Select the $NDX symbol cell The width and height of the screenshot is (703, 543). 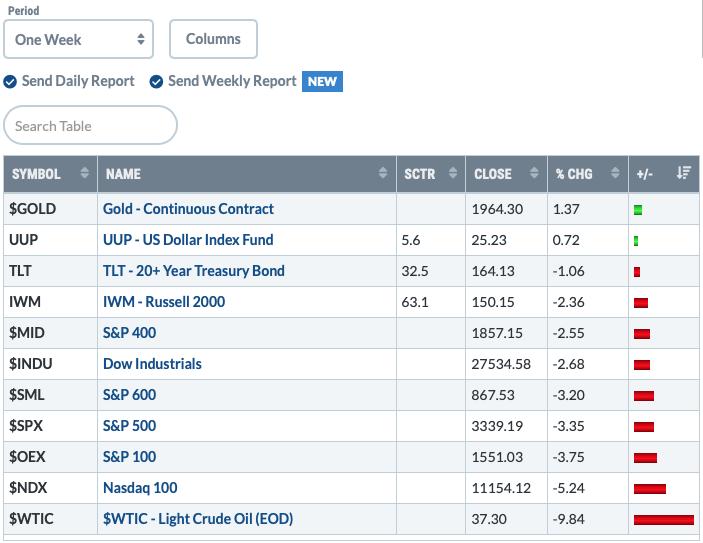pyautogui.click(x=50, y=487)
